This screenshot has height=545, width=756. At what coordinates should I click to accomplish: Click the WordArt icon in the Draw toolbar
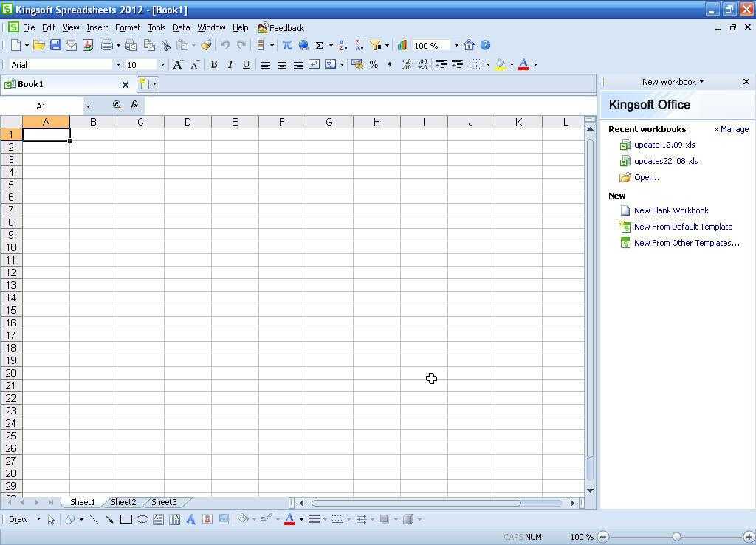190,519
